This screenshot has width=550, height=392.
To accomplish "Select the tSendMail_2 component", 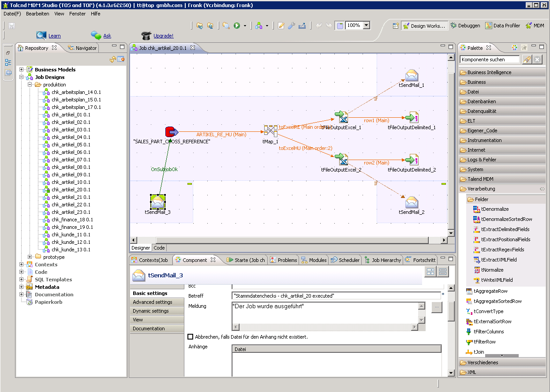I will 412,202.
